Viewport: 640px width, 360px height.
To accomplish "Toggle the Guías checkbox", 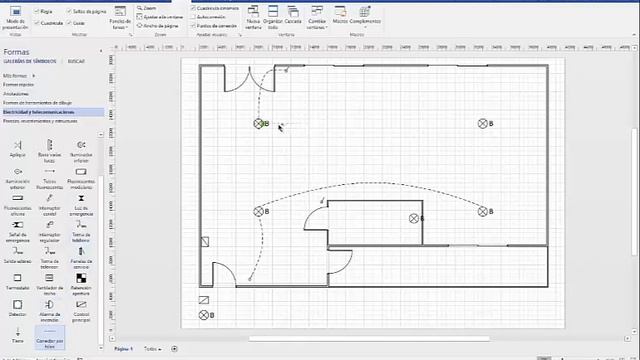I will 69,23.
